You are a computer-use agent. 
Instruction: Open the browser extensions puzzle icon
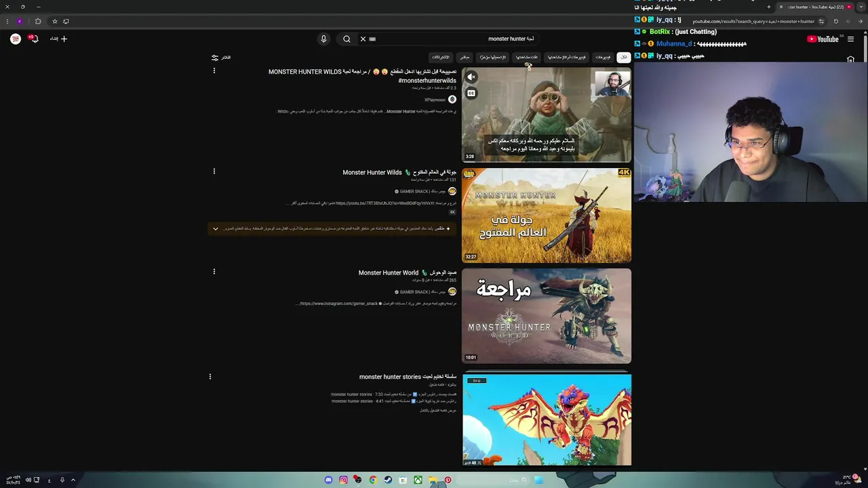(x=37, y=21)
